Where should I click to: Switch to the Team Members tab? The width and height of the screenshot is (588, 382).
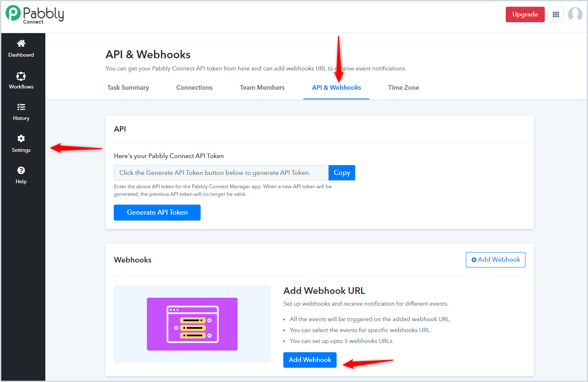pyautogui.click(x=262, y=88)
